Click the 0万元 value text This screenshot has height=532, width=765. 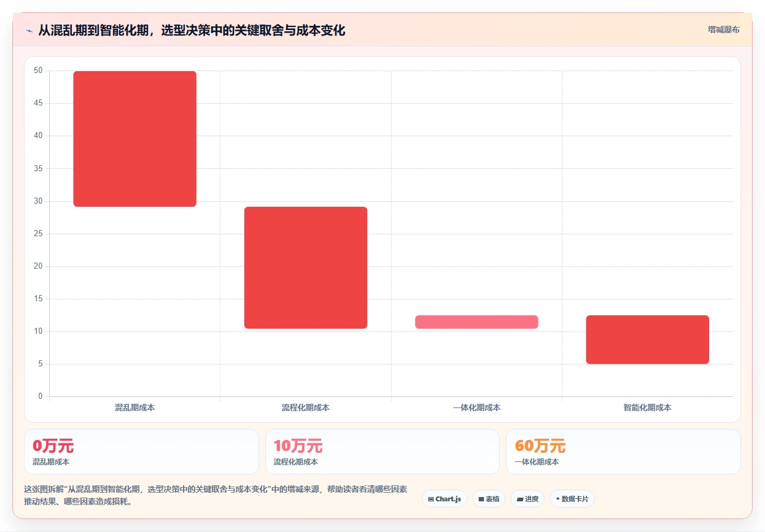click(53, 446)
